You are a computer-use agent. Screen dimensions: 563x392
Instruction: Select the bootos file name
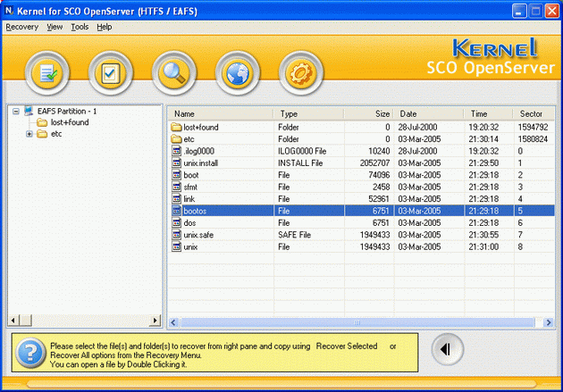coord(195,211)
